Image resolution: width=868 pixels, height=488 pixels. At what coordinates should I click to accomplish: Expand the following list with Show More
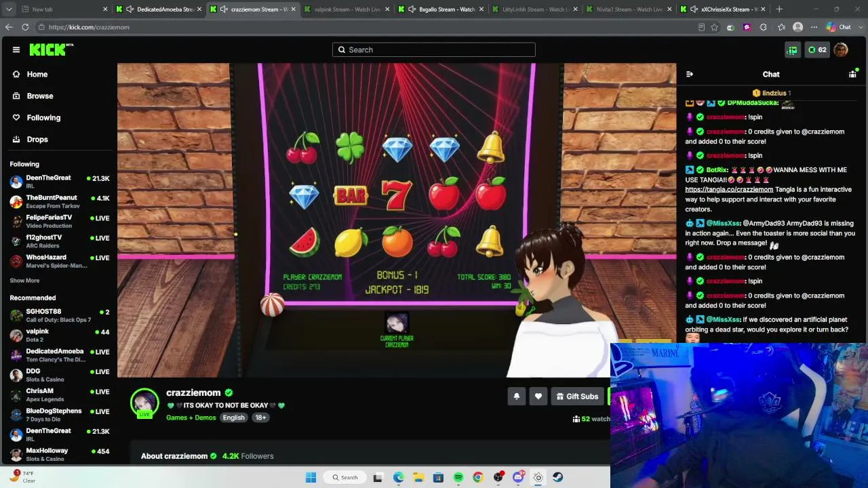[x=24, y=281]
